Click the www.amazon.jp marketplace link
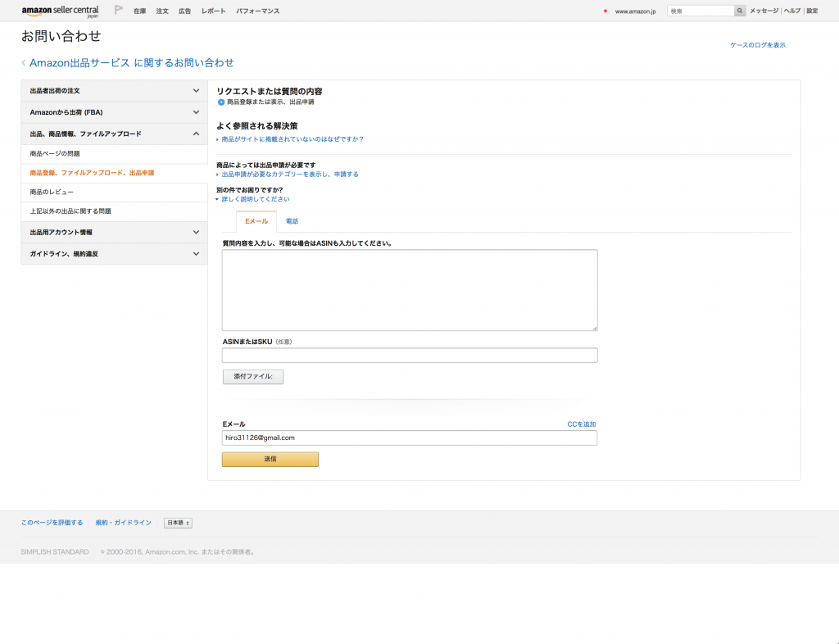Screen dimensions: 839x644 (x=635, y=11)
